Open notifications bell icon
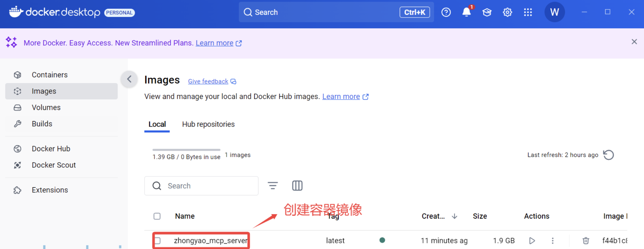 tap(467, 12)
